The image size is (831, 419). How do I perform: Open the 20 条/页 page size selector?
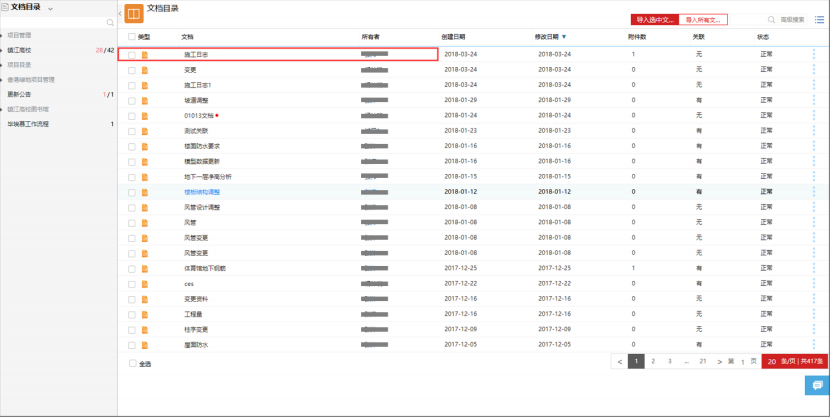click(794, 361)
